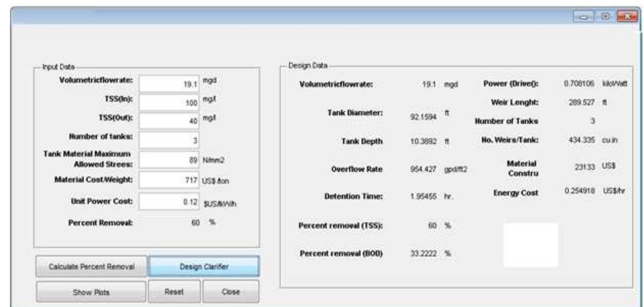
Task: Click the Design Data Number of Tanks value 3
Action: [592, 121]
